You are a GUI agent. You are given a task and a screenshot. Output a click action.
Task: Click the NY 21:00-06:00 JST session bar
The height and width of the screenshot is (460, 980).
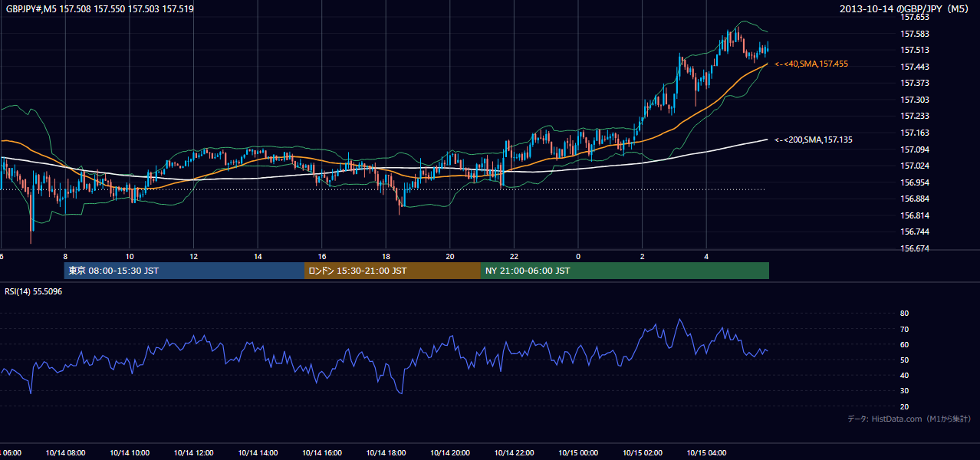[x=625, y=271]
